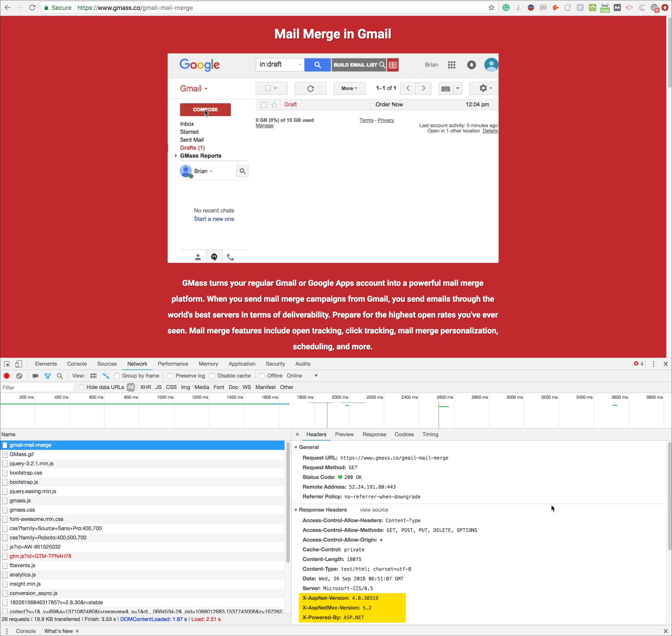Toggle the network filter funnel icon
Image resolution: width=672 pixels, height=636 pixels.
coord(47,376)
